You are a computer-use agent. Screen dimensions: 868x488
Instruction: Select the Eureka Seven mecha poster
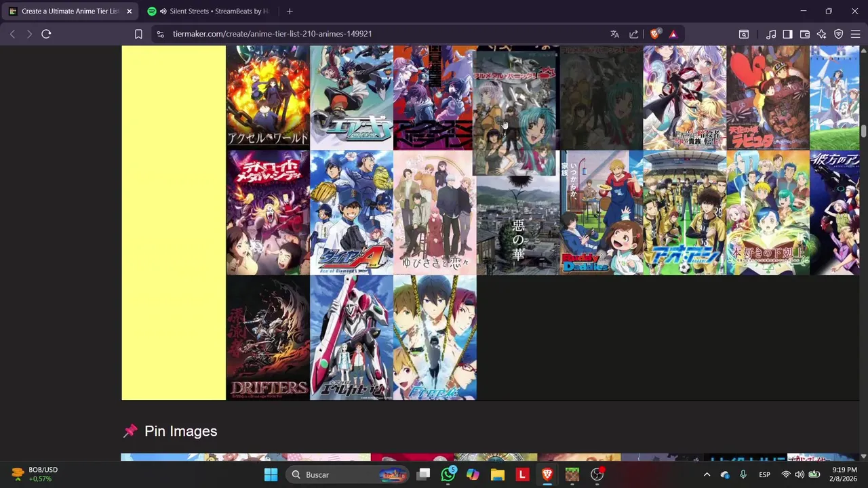(x=351, y=338)
